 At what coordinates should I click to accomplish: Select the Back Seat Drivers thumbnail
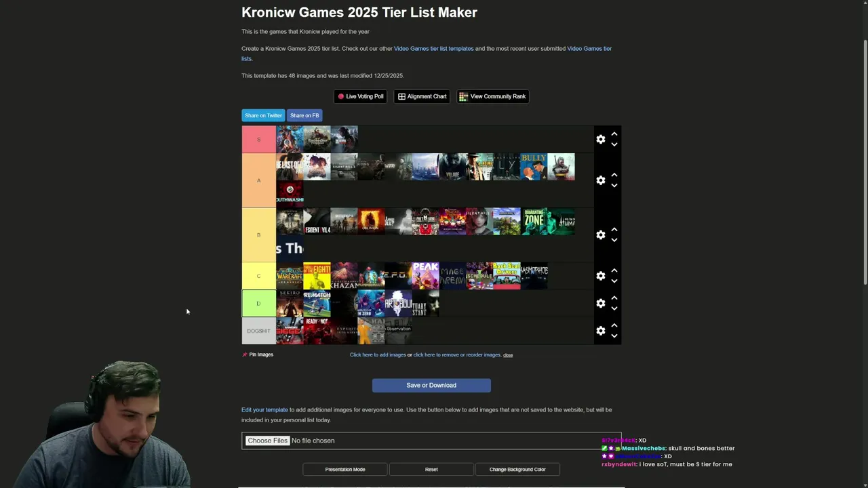(507, 276)
